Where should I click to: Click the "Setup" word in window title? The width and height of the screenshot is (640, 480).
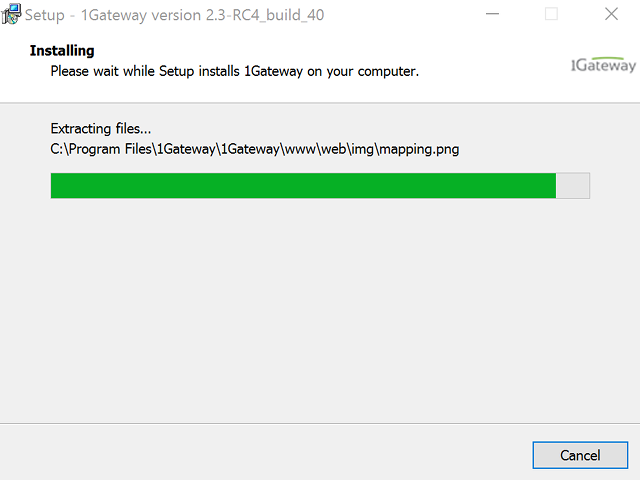pyautogui.click(x=45, y=15)
